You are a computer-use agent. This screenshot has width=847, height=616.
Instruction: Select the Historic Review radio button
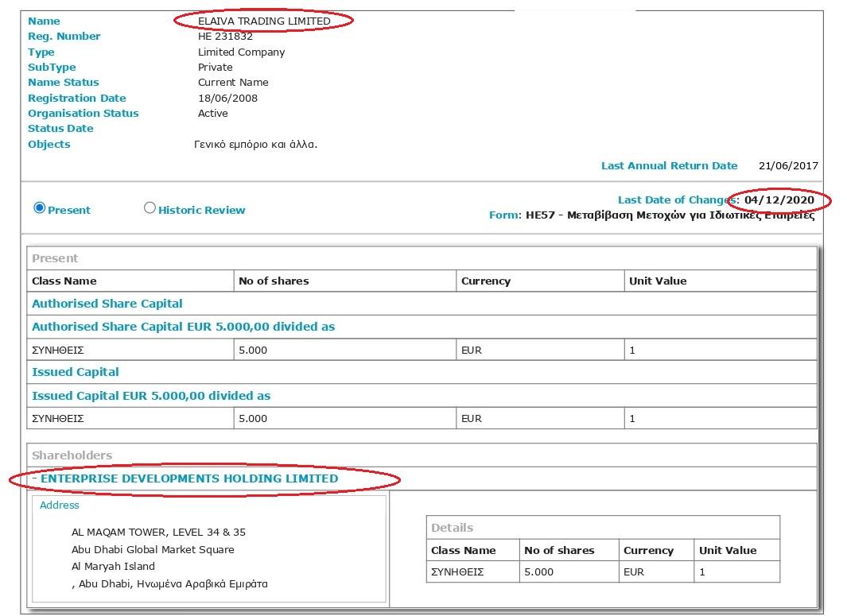(x=150, y=208)
